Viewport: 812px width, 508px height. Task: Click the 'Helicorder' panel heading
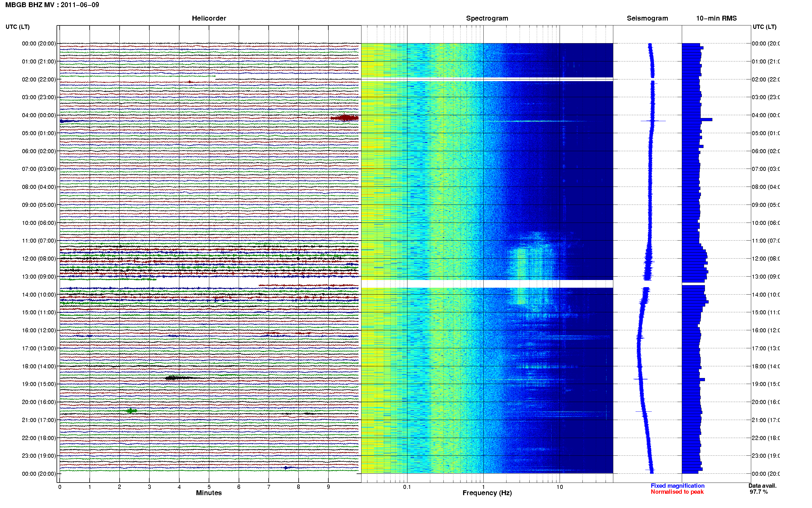(209, 19)
